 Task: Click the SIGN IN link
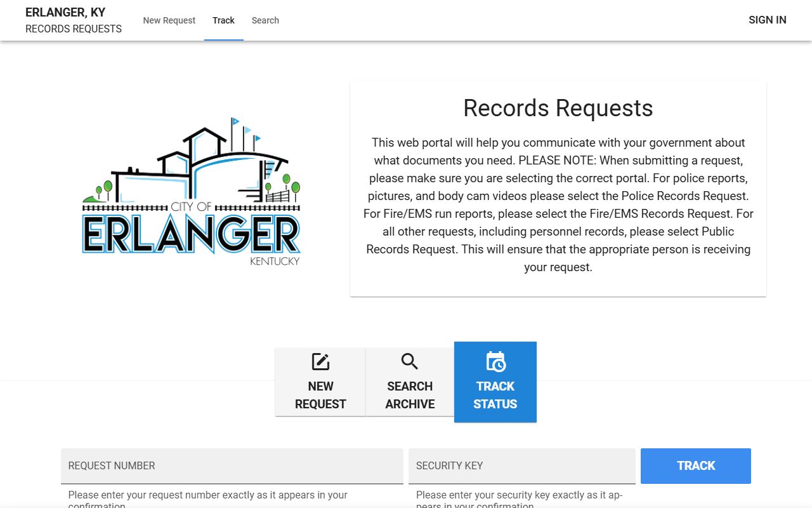pos(768,20)
